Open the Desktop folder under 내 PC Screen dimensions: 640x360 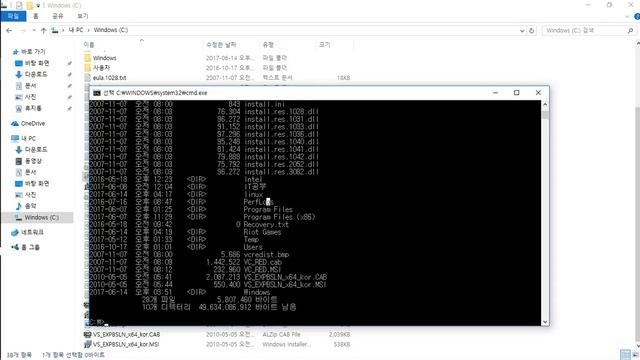click(x=32, y=184)
